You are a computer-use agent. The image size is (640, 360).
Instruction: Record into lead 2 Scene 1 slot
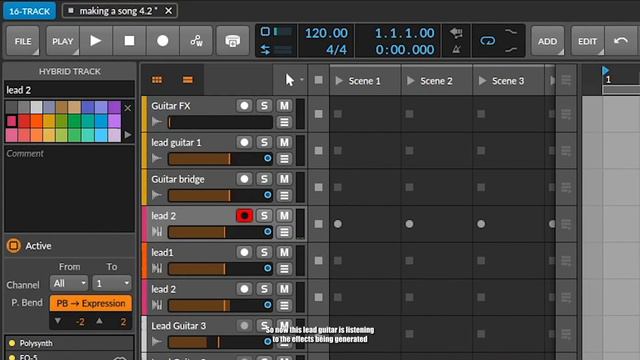pyautogui.click(x=338, y=224)
